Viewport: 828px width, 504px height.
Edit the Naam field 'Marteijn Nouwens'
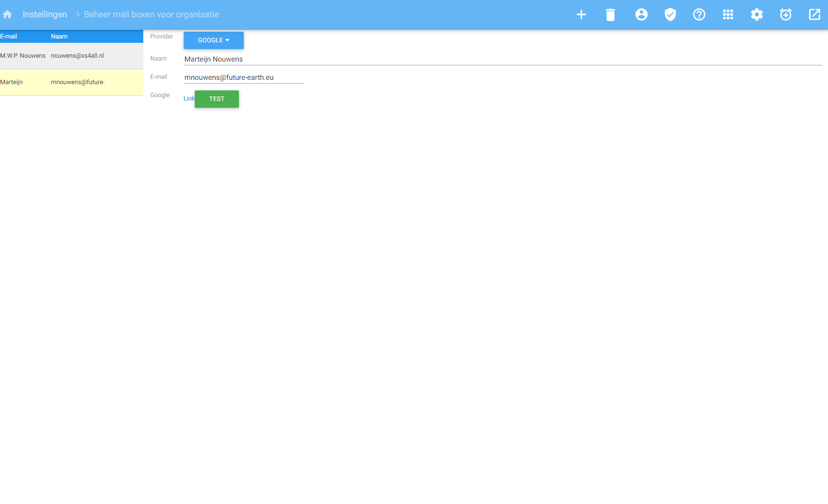click(503, 59)
